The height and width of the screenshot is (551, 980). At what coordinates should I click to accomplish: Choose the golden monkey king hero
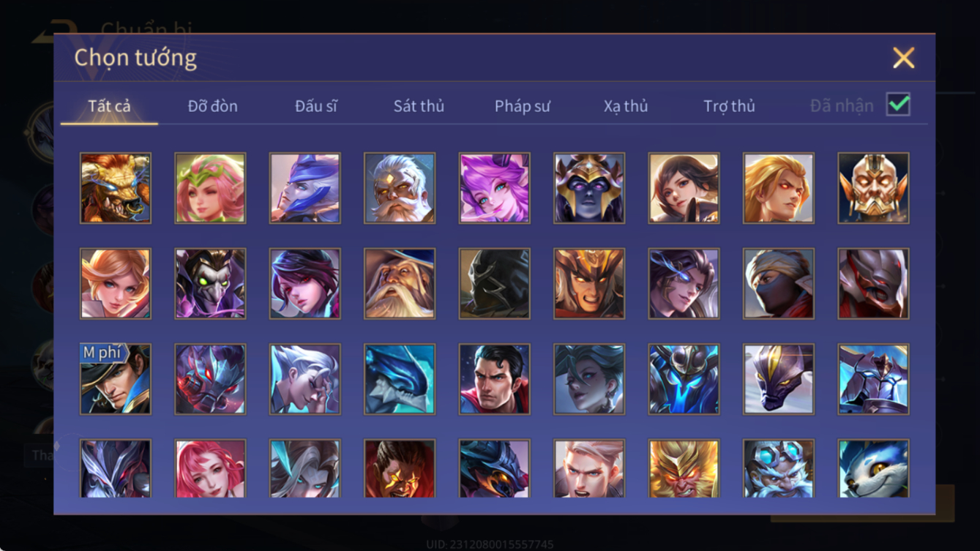click(x=684, y=468)
